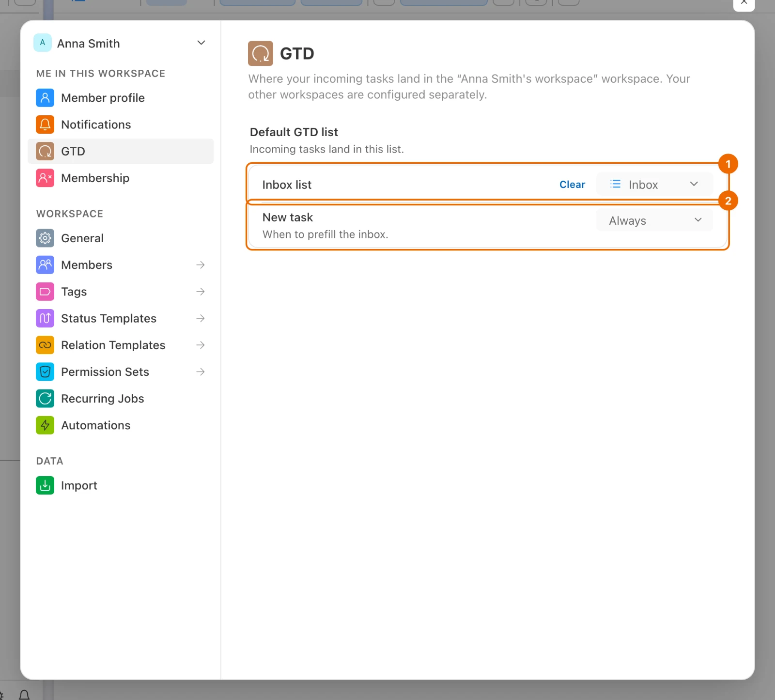775x700 pixels.
Task: Go to the Automations page
Action: [121, 425]
